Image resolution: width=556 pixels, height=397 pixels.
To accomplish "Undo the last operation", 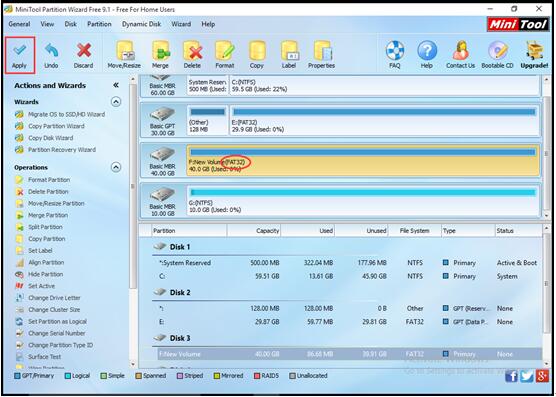I will [51, 55].
